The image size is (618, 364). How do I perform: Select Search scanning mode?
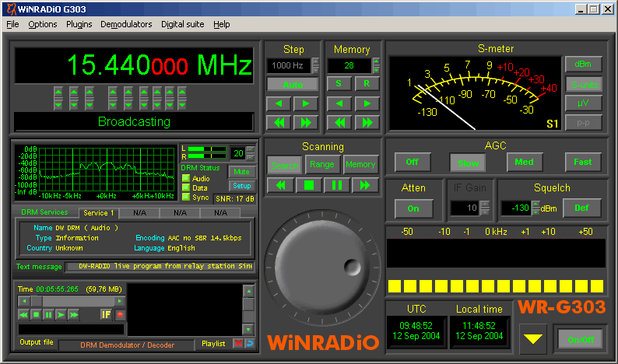tap(285, 166)
